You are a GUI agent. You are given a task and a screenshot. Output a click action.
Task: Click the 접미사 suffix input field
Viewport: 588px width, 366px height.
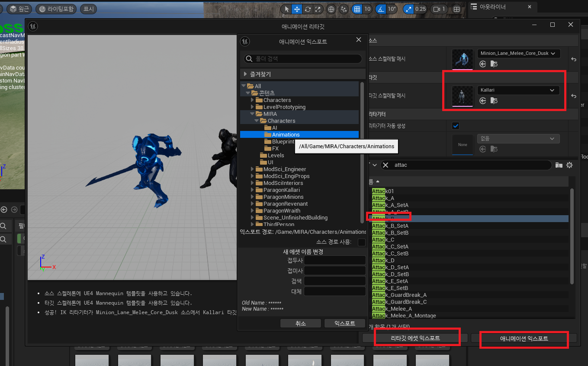click(x=335, y=271)
